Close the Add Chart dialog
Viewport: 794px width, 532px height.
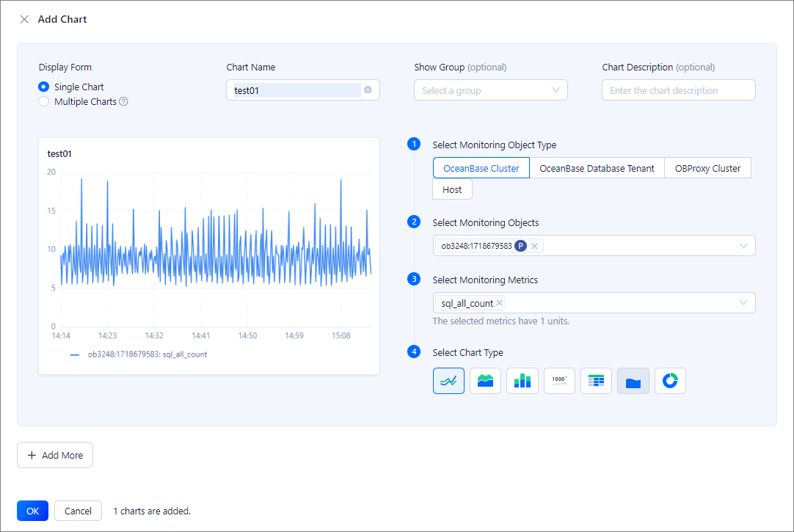[x=24, y=19]
